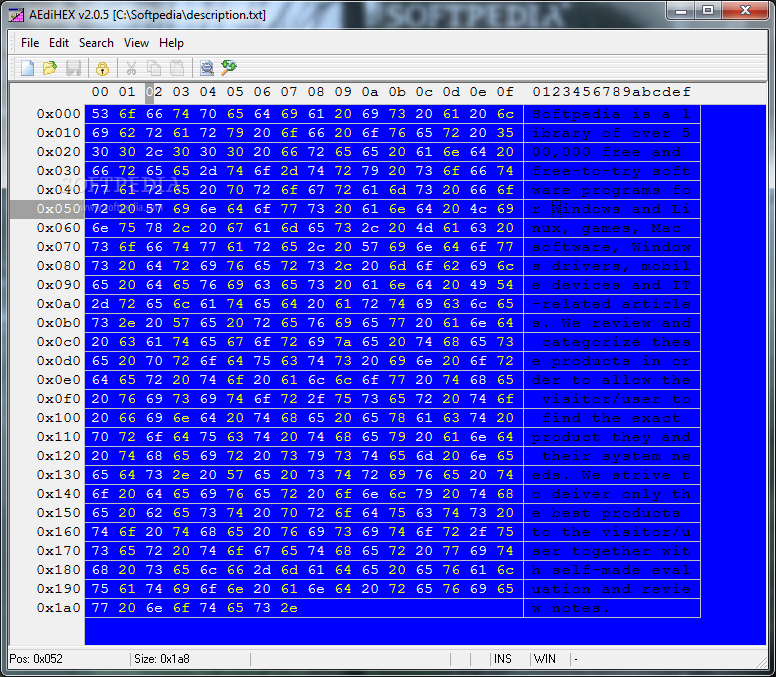Click ASCII text 'visitor/user to'
The image size is (776, 677).
pos(616,399)
